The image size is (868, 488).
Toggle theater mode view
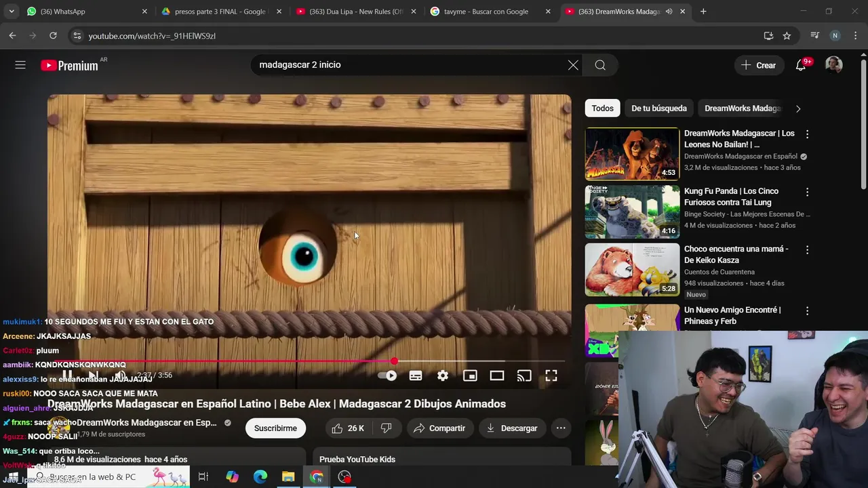pyautogui.click(x=497, y=375)
